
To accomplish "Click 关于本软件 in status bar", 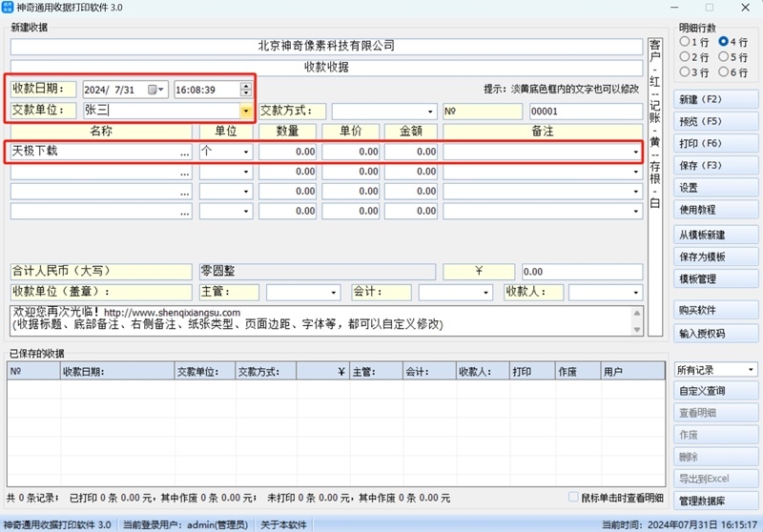I will (283, 524).
